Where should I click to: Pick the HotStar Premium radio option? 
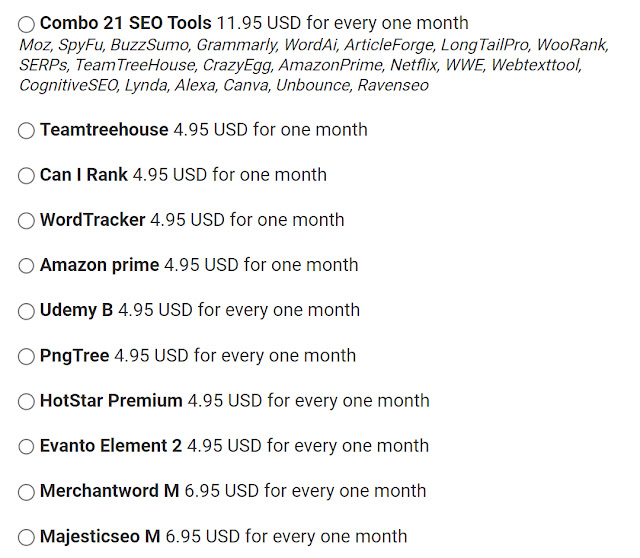tap(27, 402)
